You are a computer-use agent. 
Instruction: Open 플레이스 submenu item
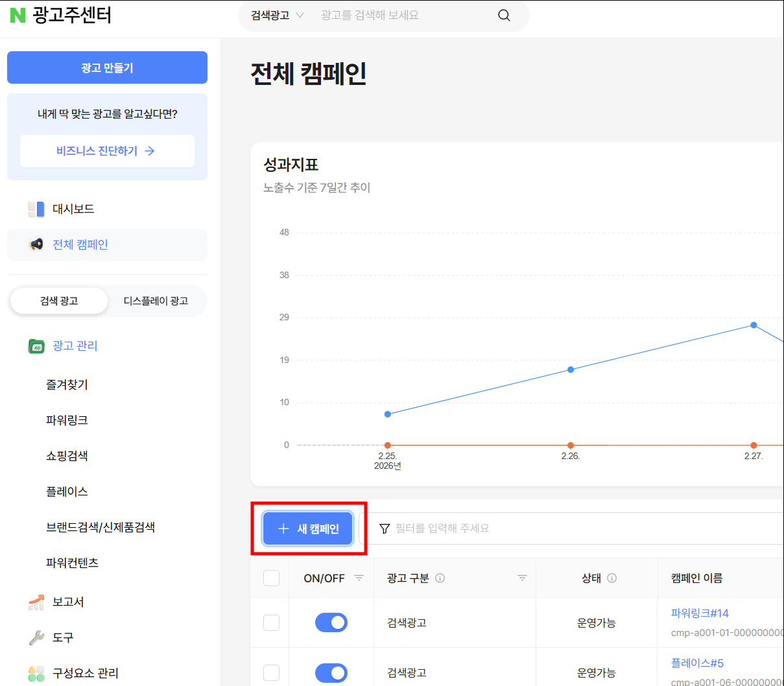pos(67,491)
